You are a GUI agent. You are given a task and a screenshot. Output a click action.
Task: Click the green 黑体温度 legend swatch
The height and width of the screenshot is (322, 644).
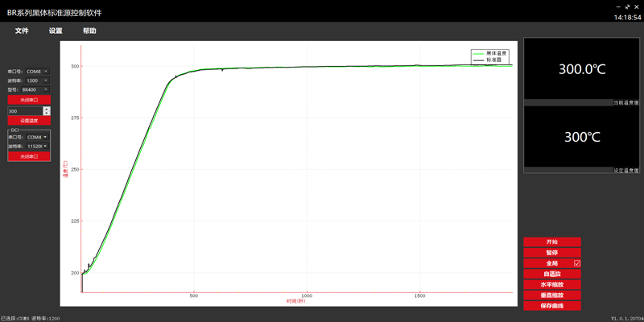(x=479, y=53)
